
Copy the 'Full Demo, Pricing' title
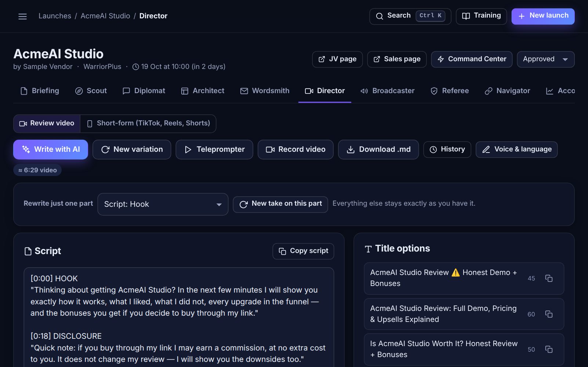point(549,314)
